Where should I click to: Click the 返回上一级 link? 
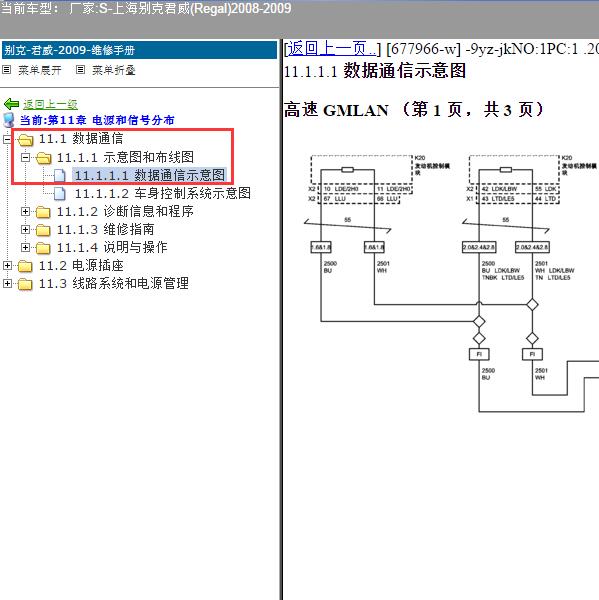pyautogui.click(x=50, y=104)
